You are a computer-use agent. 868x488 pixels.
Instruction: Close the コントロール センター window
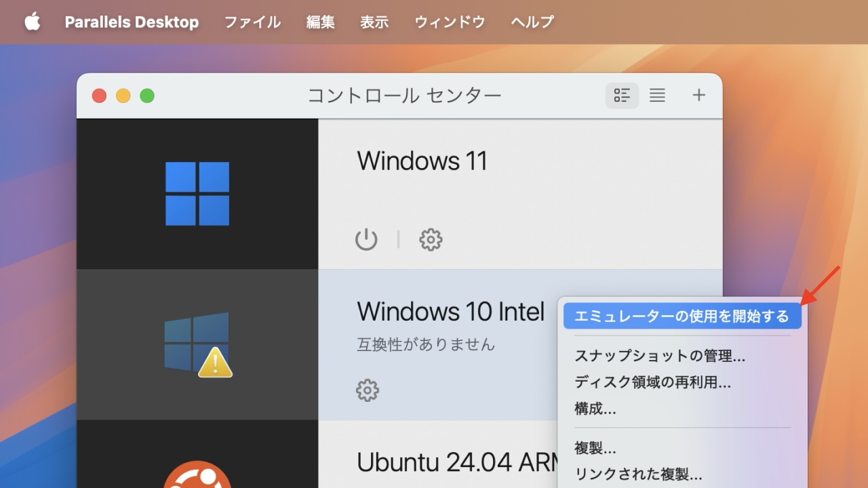click(100, 96)
